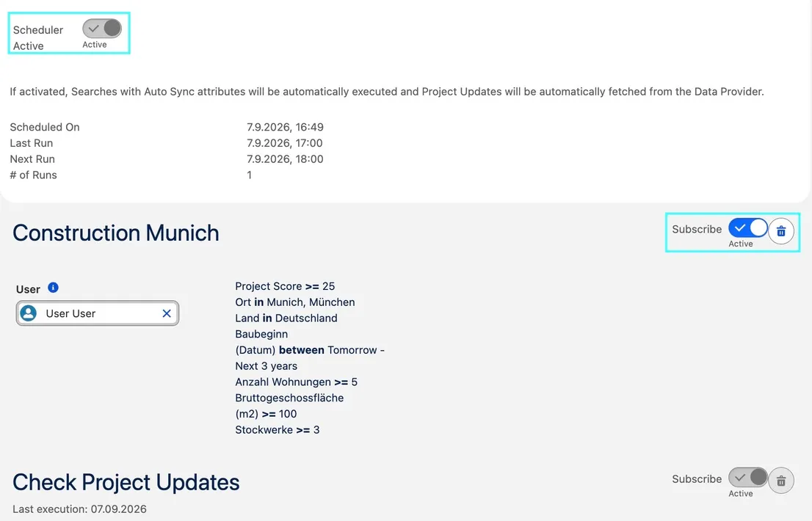Focus the User lookup input field
Viewport: 812px width, 521px height.
[98, 313]
